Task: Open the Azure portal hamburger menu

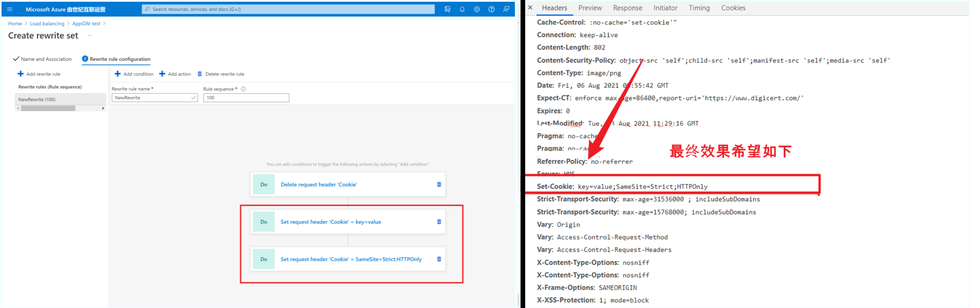Action: click(x=10, y=9)
